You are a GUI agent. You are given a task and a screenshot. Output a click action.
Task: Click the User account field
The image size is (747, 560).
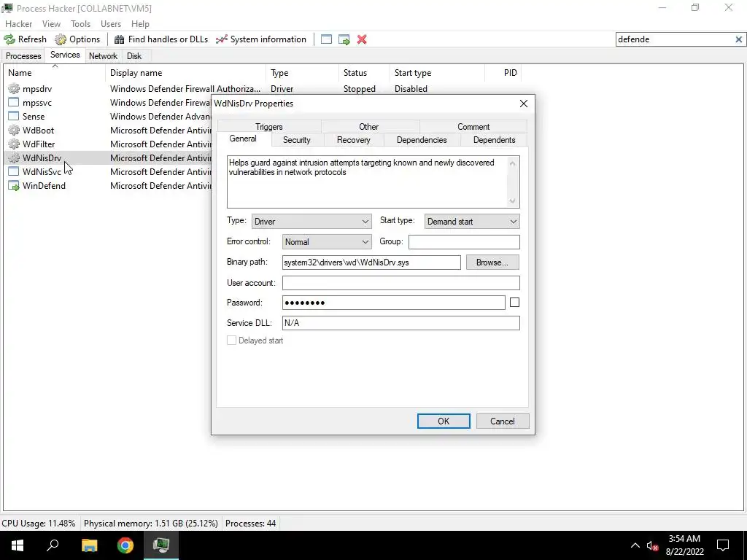click(400, 283)
